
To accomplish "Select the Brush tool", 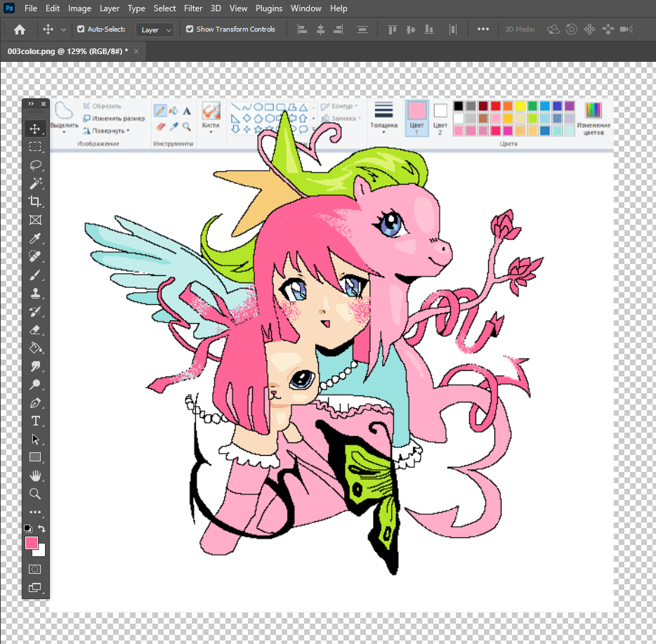I will (x=35, y=275).
